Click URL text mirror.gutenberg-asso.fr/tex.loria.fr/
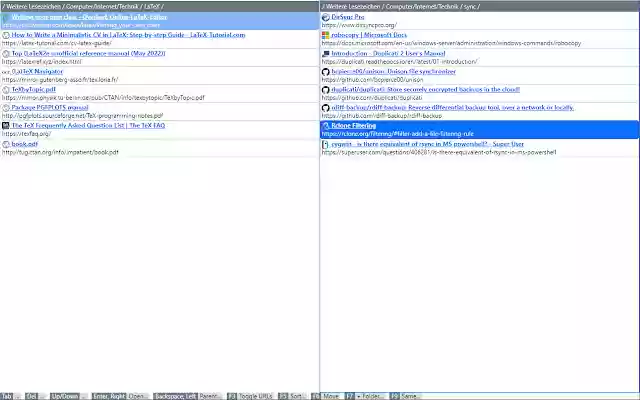 [60, 80]
